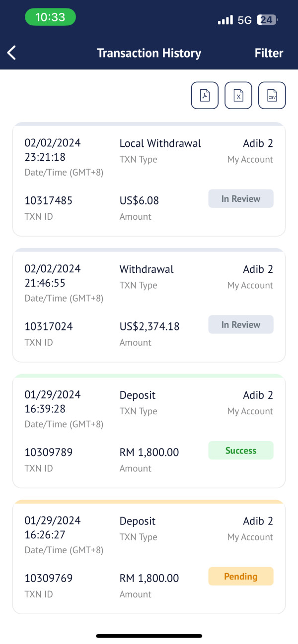The image size is (298, 644).
Task: Tap the US$6.08 amount
Action: pos(139,200)
